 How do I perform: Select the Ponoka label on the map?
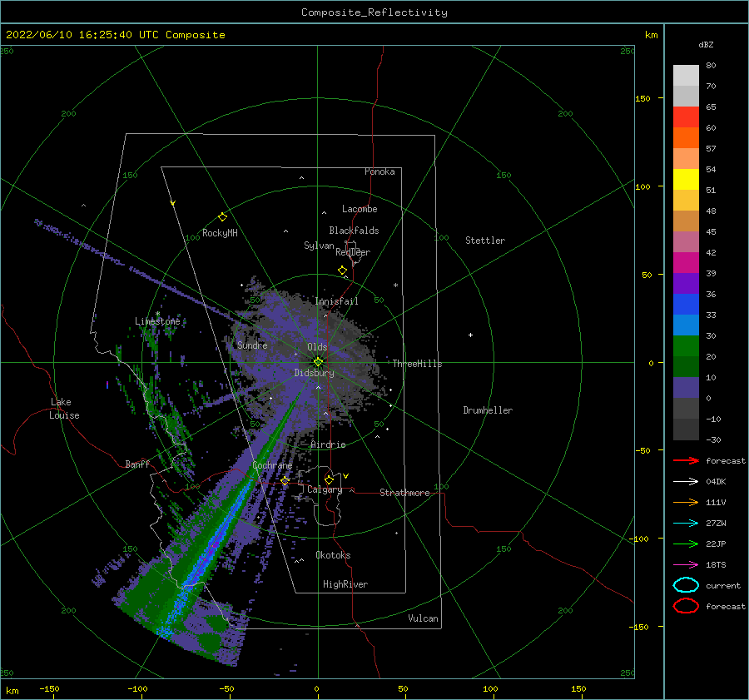[x=379, y=171]
